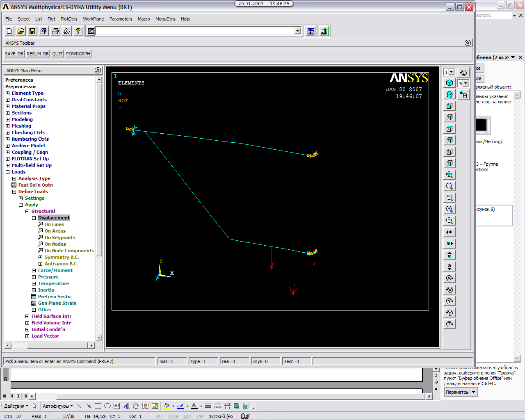Image resolution: width=525 pixels, height=420 pixels.
Task: Open the MenuCtrls menu
Action: (165, 19)
